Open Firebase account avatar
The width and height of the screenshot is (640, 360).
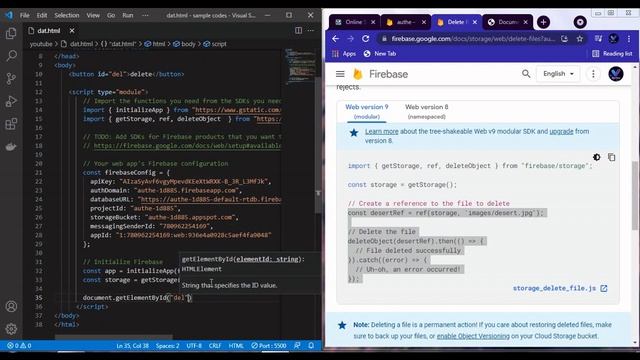[x=616, y=74]
